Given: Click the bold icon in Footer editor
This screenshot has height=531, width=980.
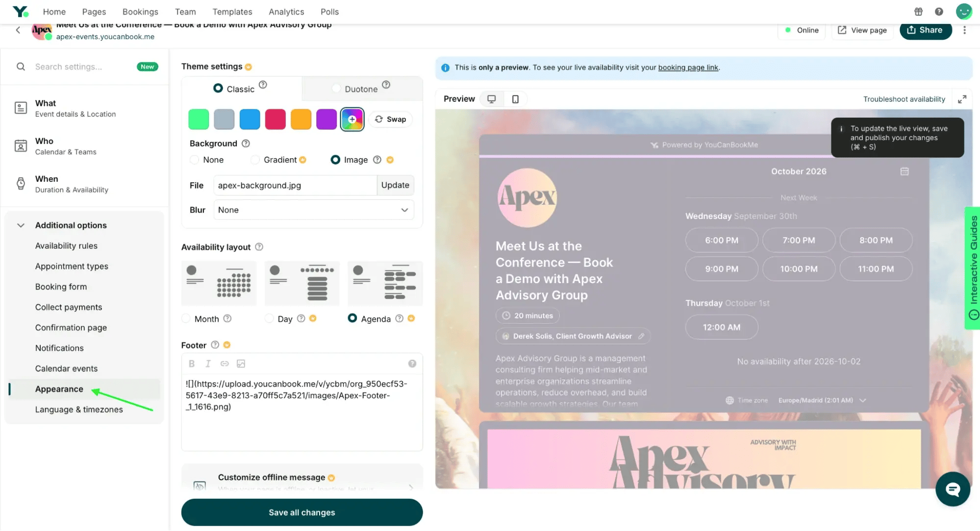Looking at the screenshot, I should point(192,363).
